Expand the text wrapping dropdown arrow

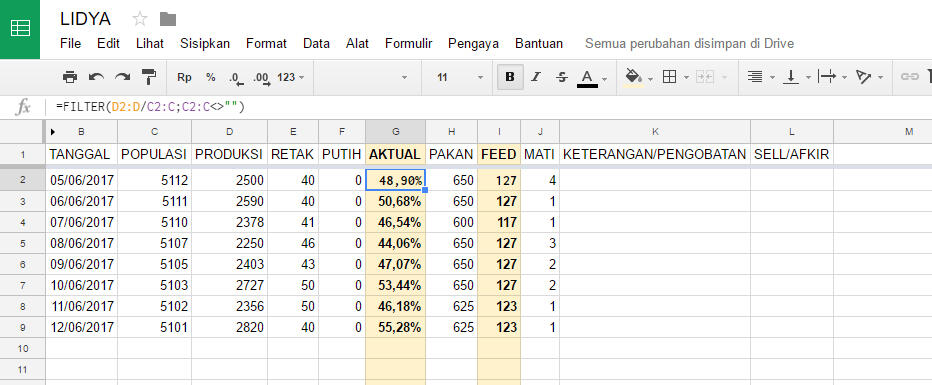coord(845,78)
